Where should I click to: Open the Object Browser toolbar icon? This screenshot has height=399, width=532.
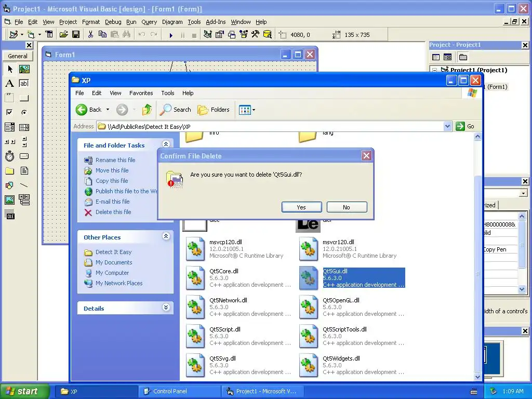(x=244, y=34)
